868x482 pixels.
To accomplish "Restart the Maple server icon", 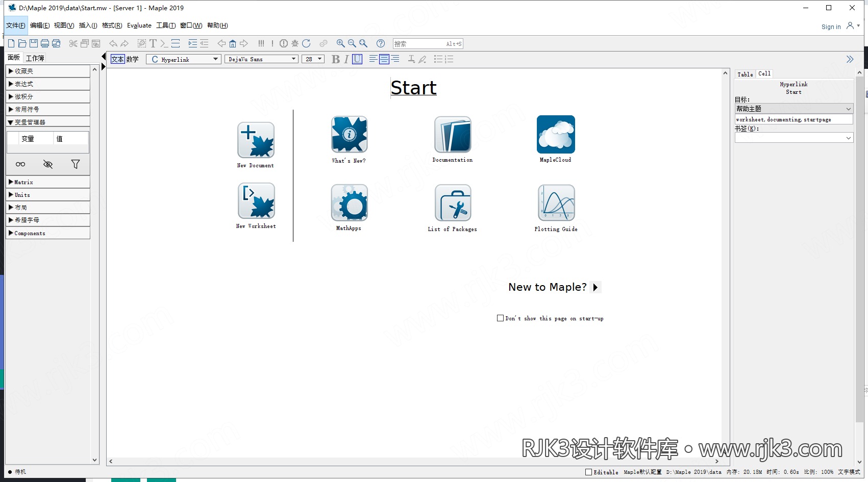I will (x=306, y=43).
